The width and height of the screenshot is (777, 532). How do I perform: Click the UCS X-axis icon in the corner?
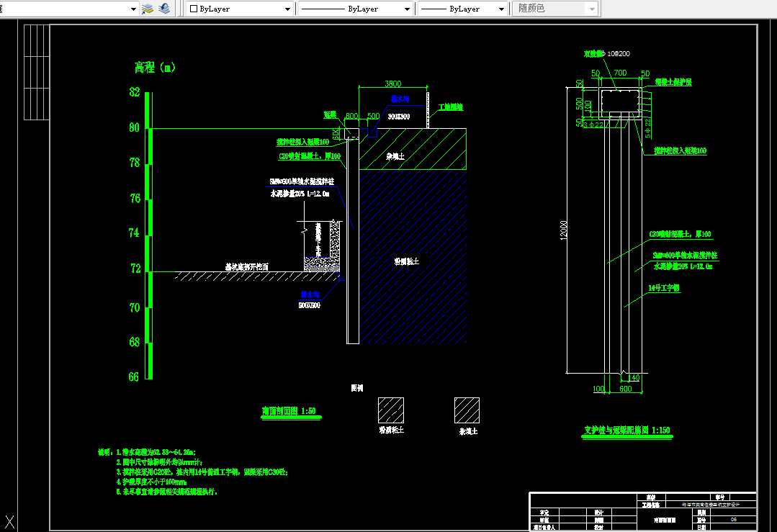(x=9, y=522)
